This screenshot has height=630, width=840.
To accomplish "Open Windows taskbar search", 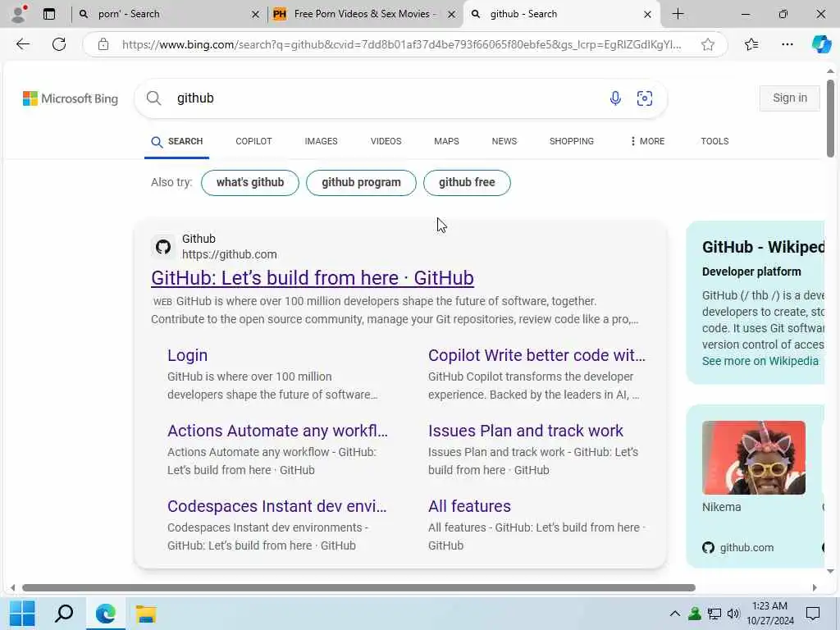I will click(64, 614).
